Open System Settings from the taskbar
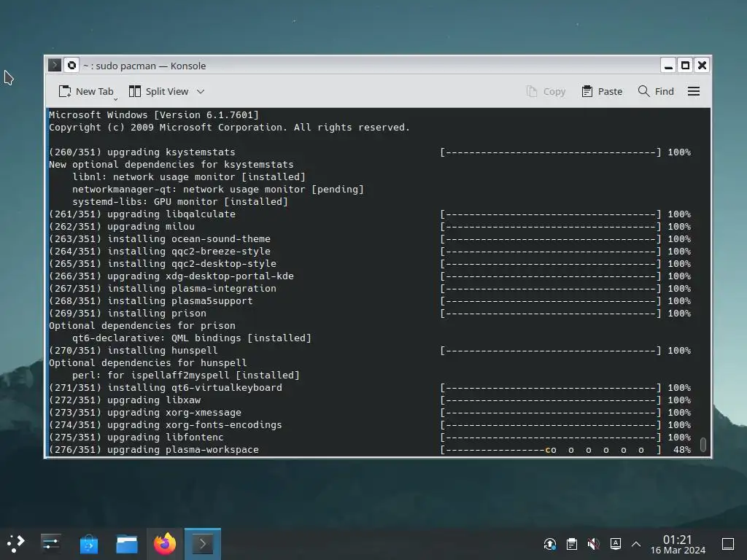This screenshot has width=747, height=560. pyautogui.click(x=50, y=543)
